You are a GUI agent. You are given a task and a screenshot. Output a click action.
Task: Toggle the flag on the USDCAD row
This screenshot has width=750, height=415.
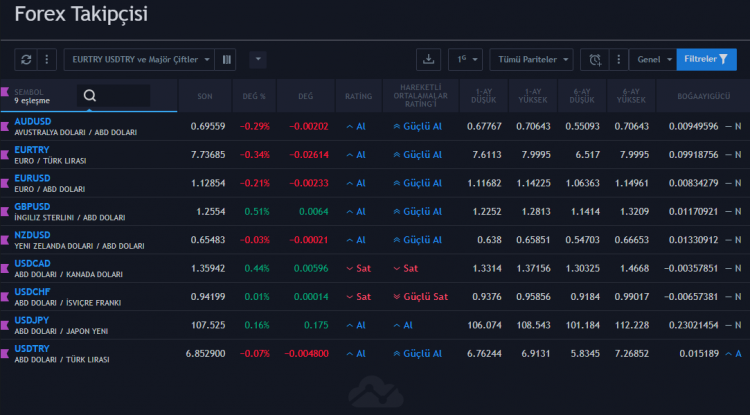click(x=5, y=268)
